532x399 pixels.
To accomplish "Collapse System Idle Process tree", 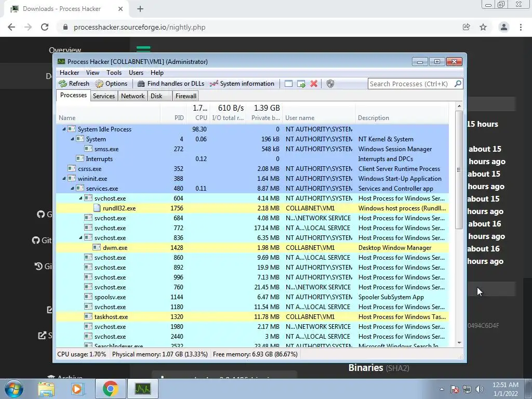I will [64, 129].
